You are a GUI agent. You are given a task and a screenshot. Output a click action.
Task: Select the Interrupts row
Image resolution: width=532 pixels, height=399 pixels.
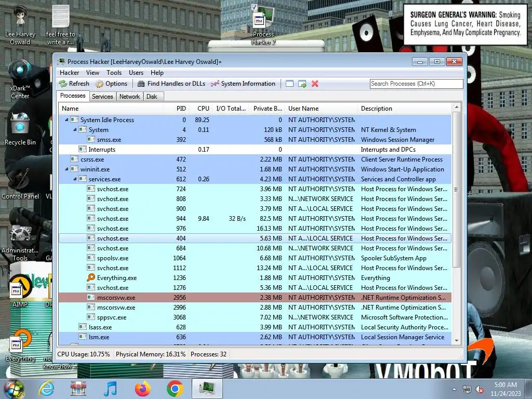pyautogui.click(x=255, y=149)
